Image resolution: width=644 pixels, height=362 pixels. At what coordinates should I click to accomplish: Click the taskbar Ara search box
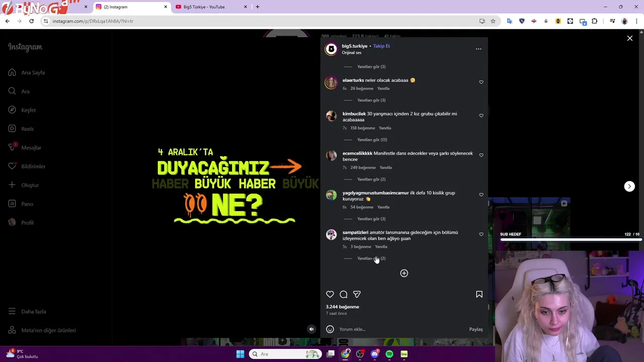(x=285, y=354)
